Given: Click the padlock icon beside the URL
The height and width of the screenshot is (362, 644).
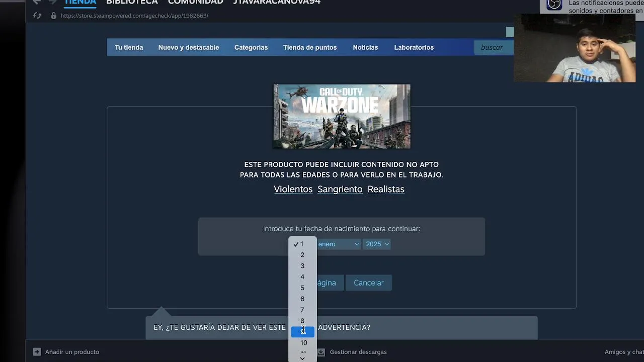Looking at the screenshot, I should point(53,16).
